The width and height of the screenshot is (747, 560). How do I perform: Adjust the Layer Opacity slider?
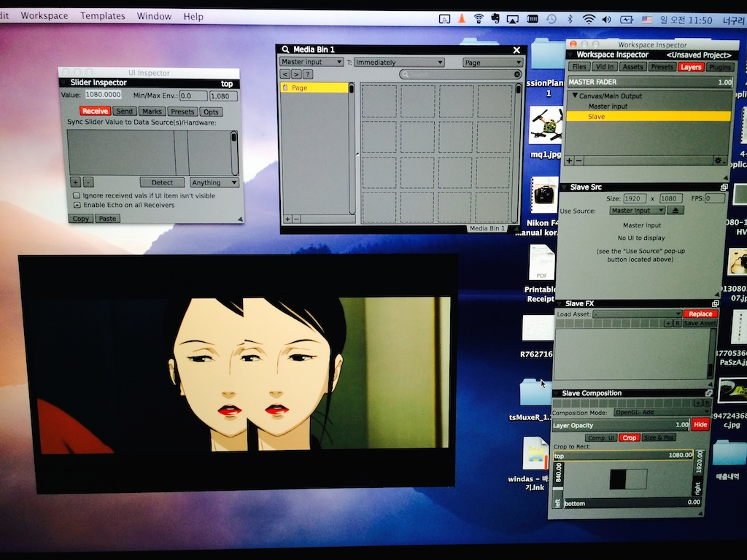pos(622,425)
